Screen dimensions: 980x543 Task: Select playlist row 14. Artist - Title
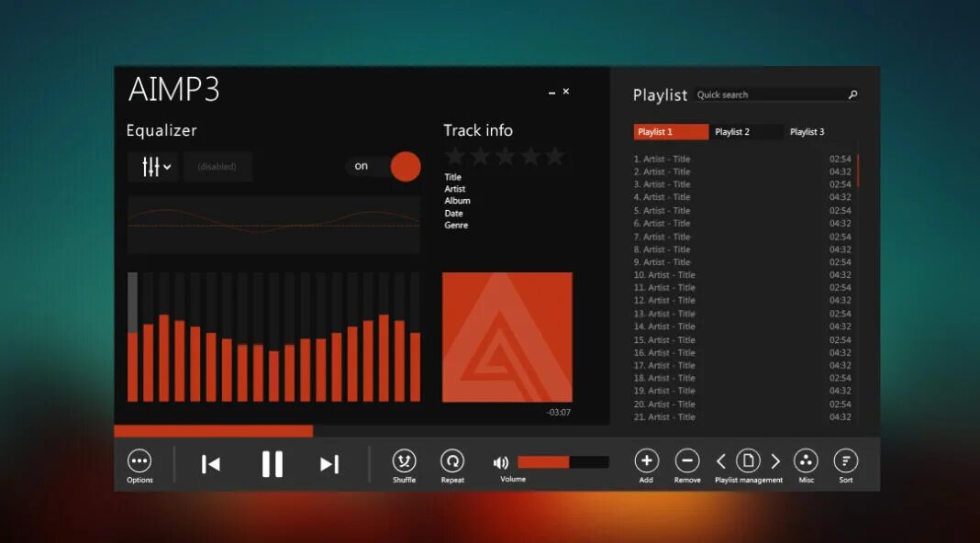742,327
